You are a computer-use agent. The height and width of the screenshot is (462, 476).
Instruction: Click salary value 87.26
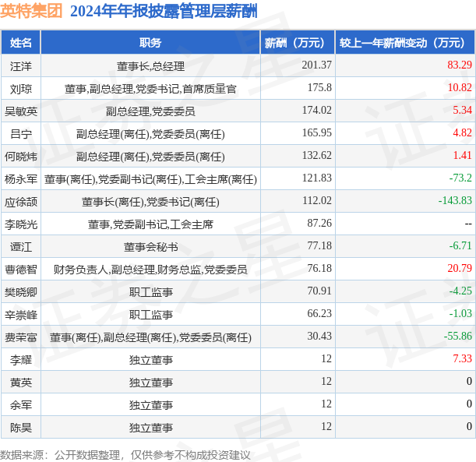[319, 223]
